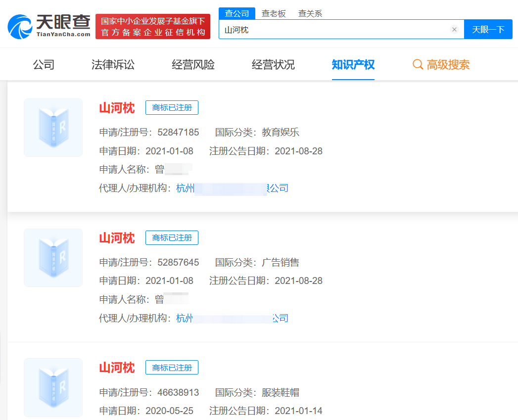Image resolution: width=518 pixels, height=420 pixels.
Task: Click the 天眼一下 search button
Action: [488, 29]
